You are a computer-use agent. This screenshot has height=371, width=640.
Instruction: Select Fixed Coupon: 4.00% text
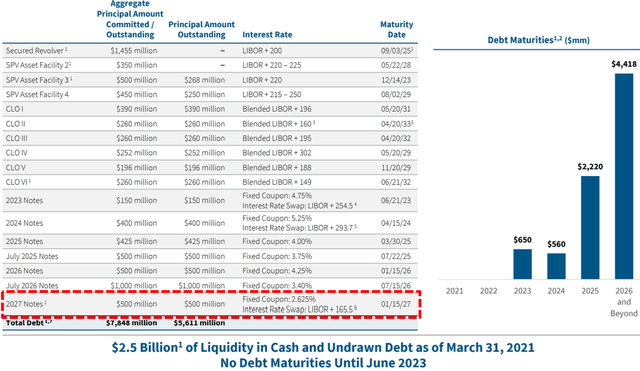pos(277,241)
